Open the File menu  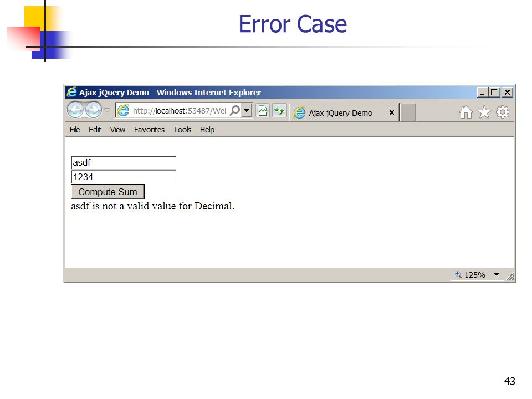point(75,130)
